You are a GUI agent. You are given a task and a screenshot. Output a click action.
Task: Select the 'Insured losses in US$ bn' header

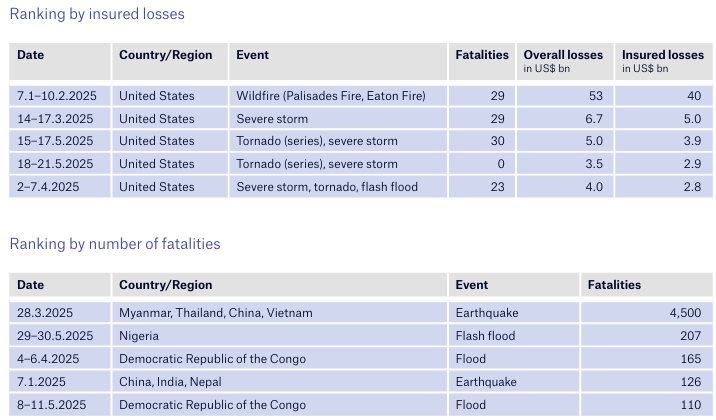click(663, 62)
